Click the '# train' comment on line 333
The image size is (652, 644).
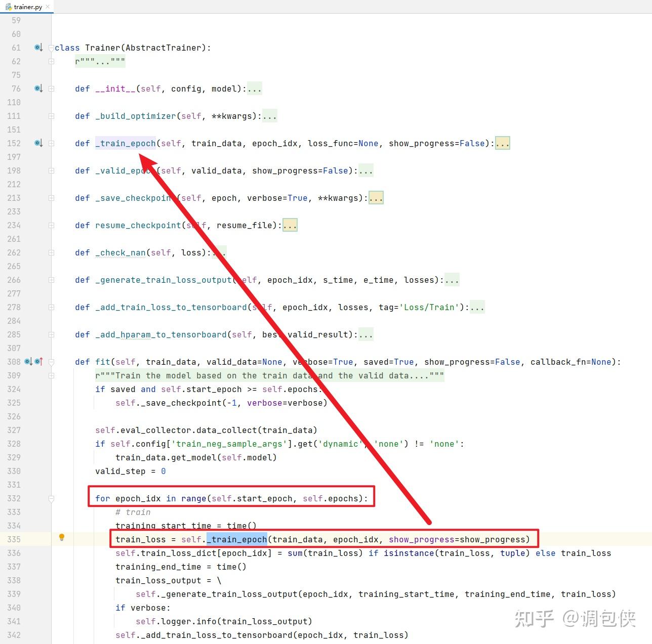pos(133,512)
